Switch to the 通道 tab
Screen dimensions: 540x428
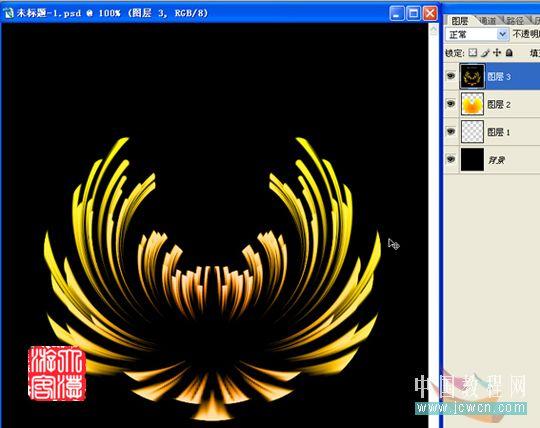point(488,21)
